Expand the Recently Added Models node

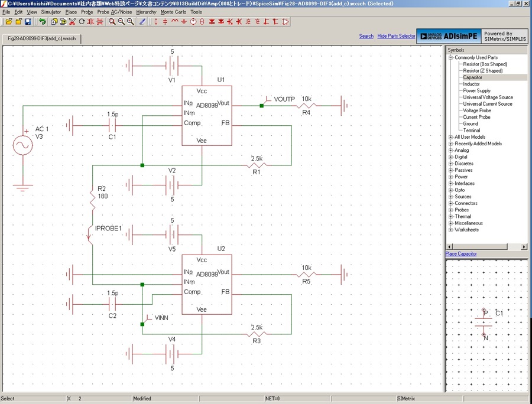point(450,144)
